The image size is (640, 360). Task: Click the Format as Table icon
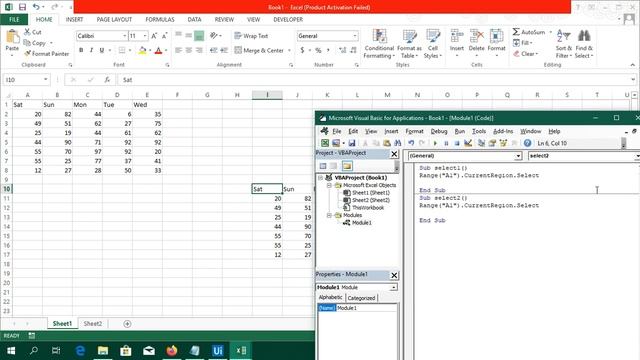click(409, 37)
